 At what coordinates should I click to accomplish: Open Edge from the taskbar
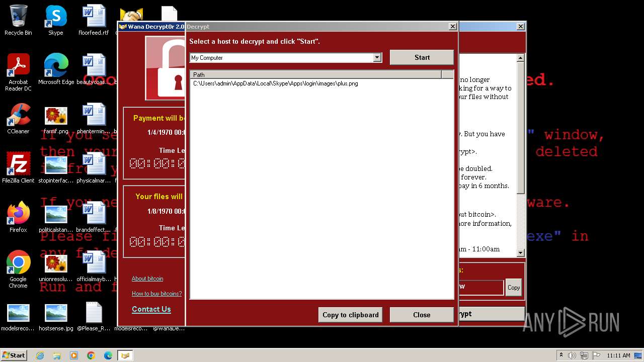(108, 355)
